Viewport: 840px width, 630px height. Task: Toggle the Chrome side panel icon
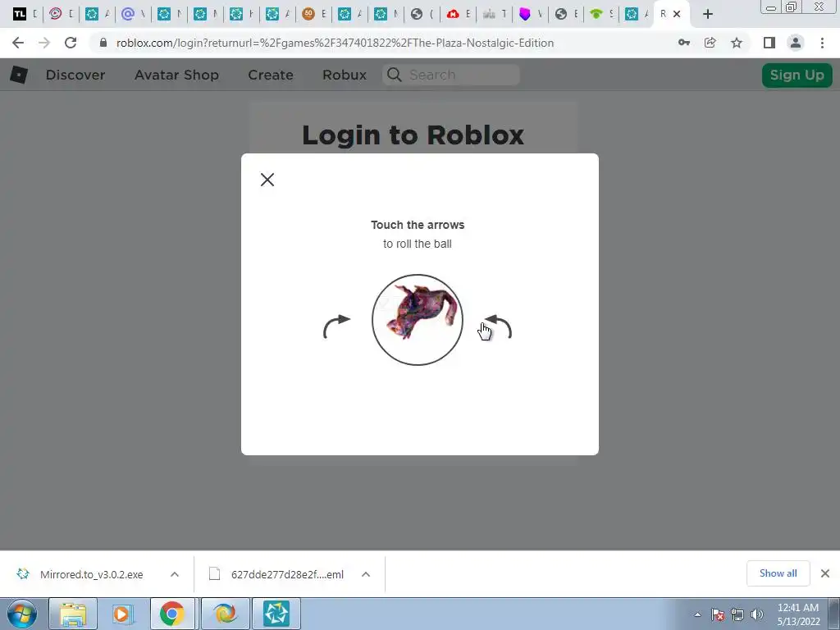click(x=769, y=43)
